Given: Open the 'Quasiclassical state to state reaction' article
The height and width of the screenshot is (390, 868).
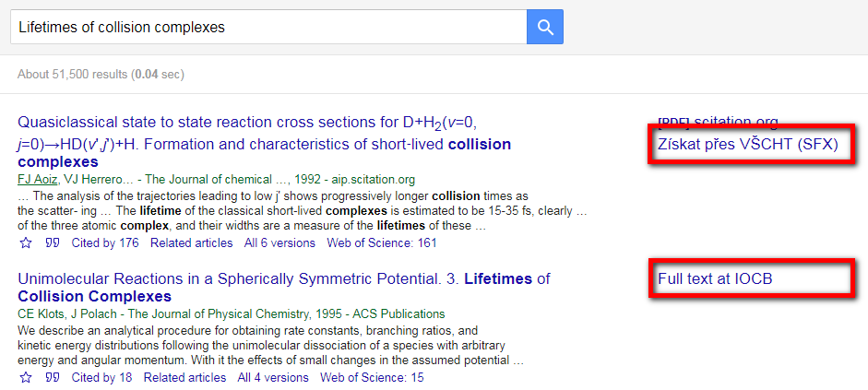Looking at the screenshot, I should (264, 142).
